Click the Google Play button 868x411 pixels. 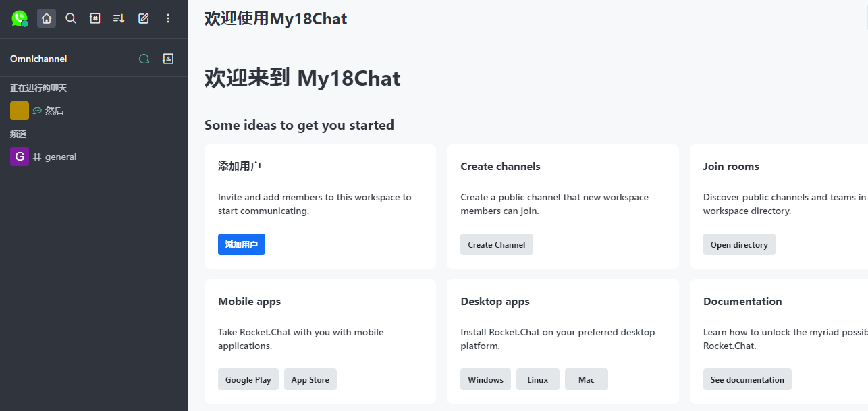248,379
